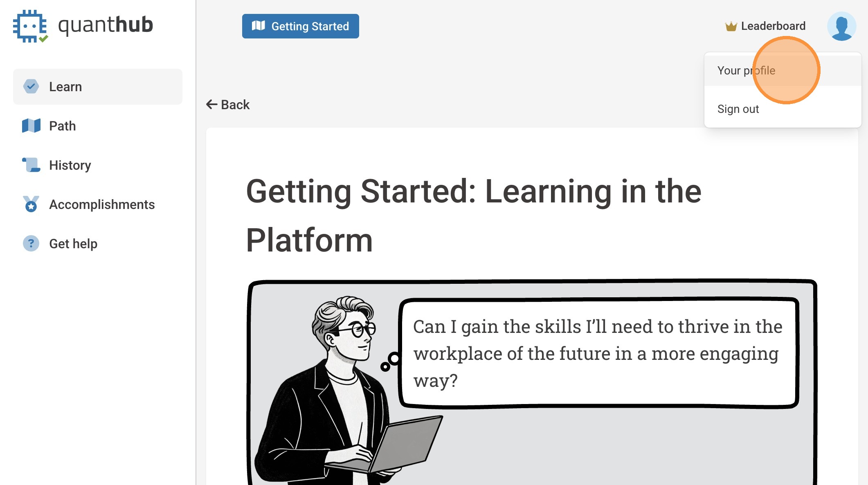Click the Leaderboard crown icon
868x485 pixels.
pyautogui.click(x=731, y=26)
